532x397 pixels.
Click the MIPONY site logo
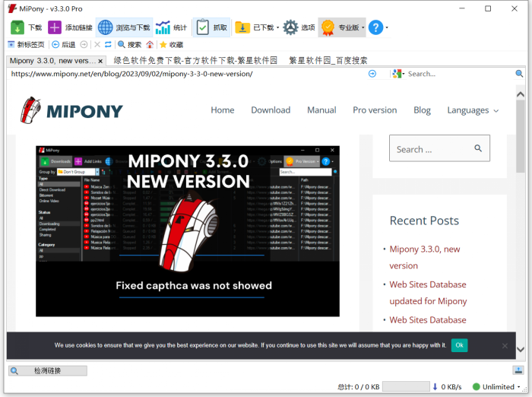[x=71, y=110]
